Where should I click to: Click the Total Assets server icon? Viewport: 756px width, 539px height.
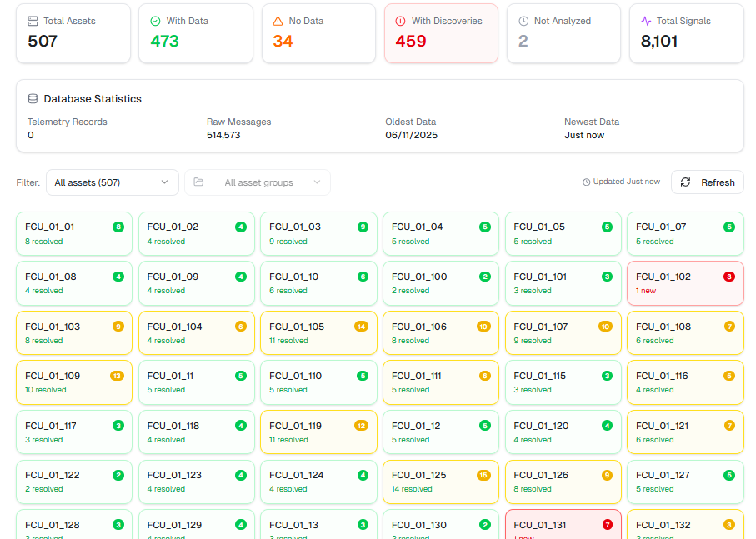coord(33,21)
